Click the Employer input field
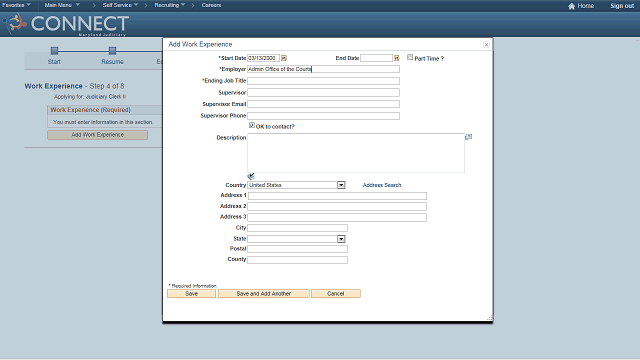The width and height of the screenshot is (640, 360). pyautogui.click(x=323, y=69)
